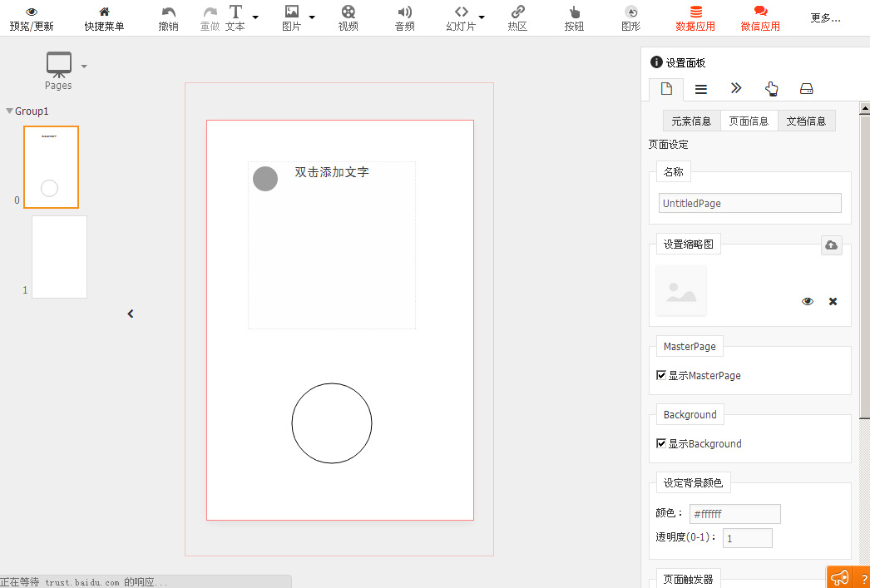Preview thumbnail using the eye icon
Screen dimensions: 870x588
click(x=808, y=301)
